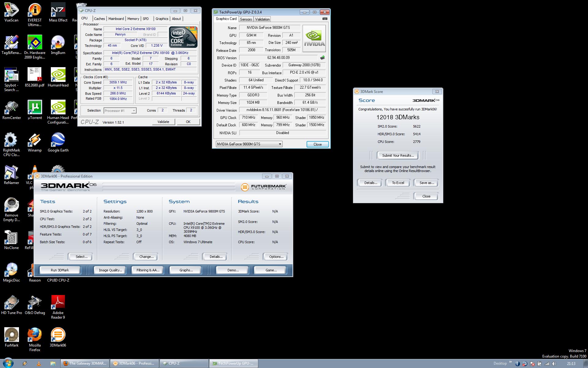Click OK button in CPU-Z
The image size is (588, 368).
[x=188, y=122]
